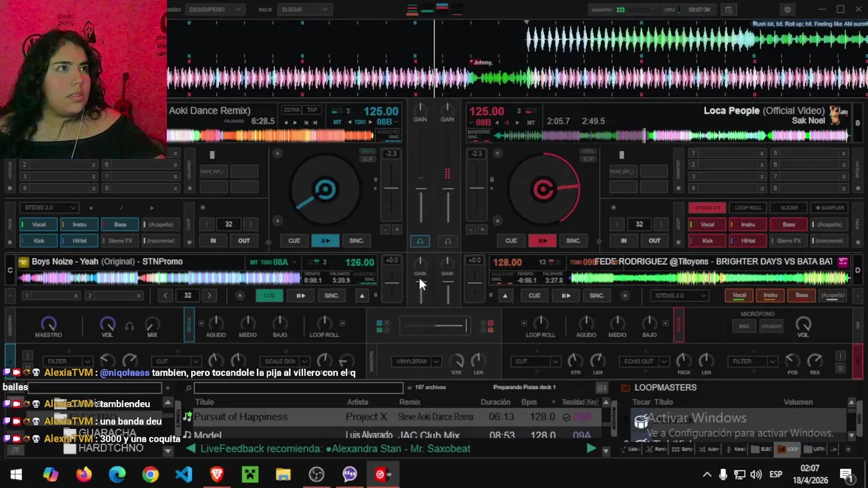Click deck D play/pause button

click(566, 296)
